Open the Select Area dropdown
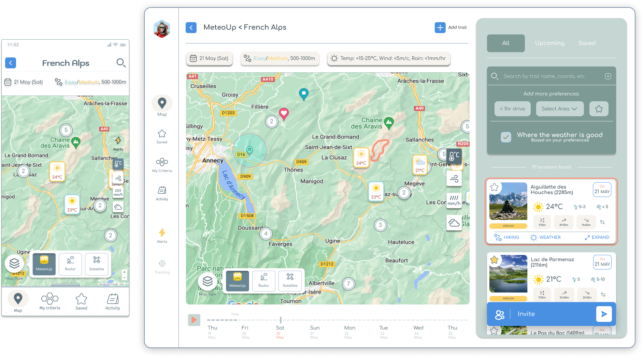 [x=560, y=109]
